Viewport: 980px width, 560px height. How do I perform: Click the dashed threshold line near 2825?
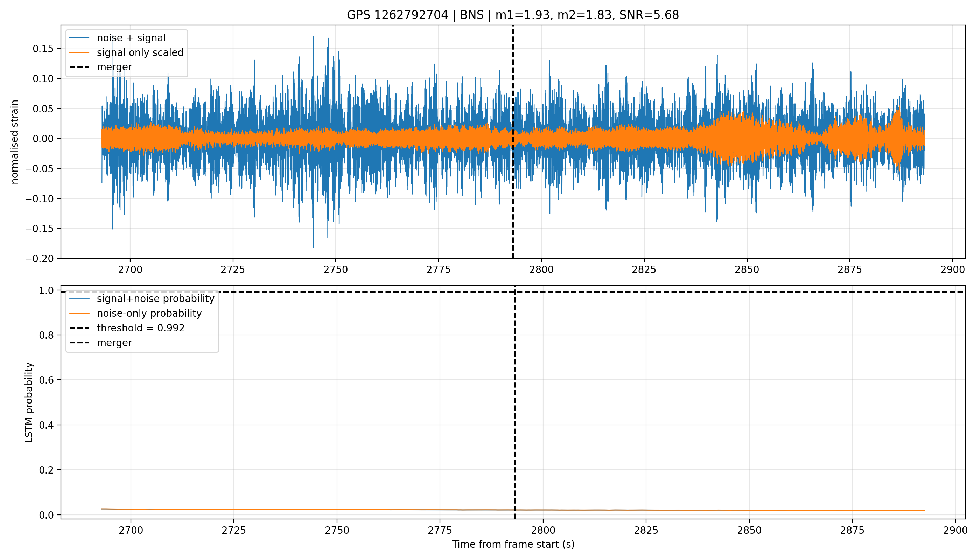point(646,292)
